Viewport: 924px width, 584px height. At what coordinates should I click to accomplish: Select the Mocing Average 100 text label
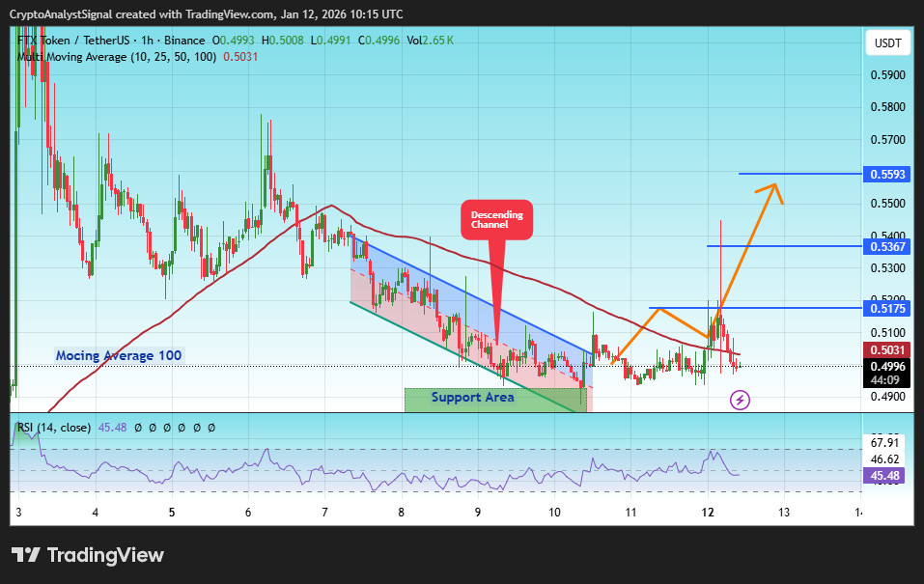point(119,355)
